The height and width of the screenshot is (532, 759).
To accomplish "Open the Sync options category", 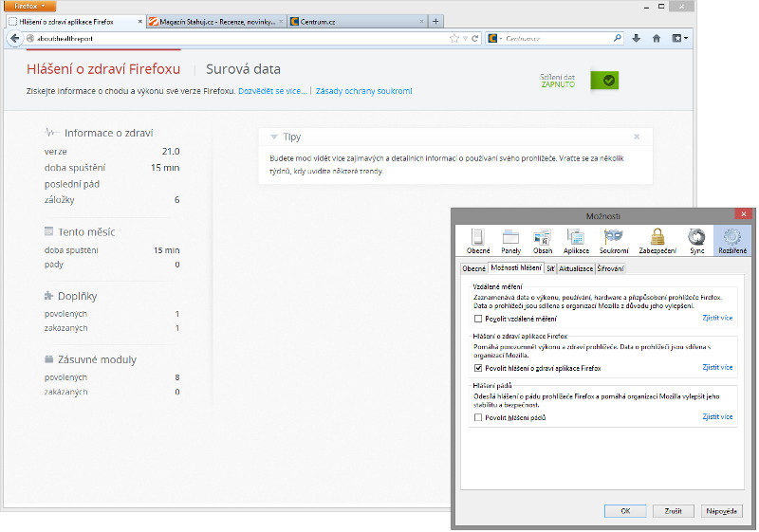I will pos(697,241).
